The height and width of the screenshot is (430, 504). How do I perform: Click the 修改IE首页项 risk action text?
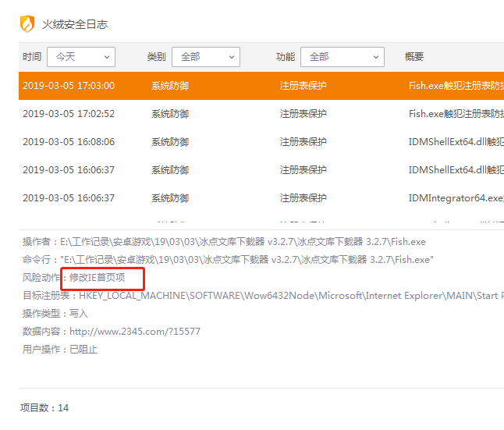(97, 278)
